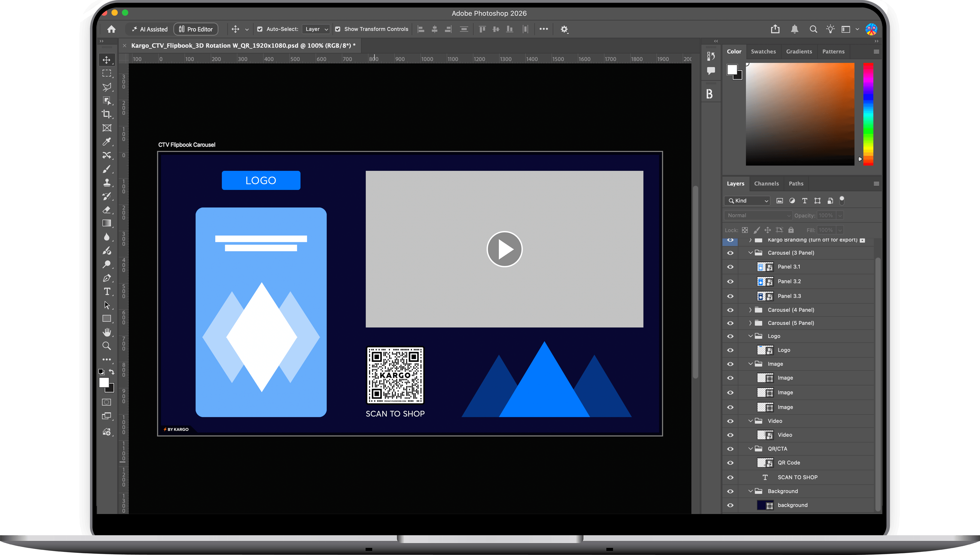This screenshot has width=980, height=555.
Task: Select the Gradient tool
Action: pyautogui.click(x=107, y=223)
